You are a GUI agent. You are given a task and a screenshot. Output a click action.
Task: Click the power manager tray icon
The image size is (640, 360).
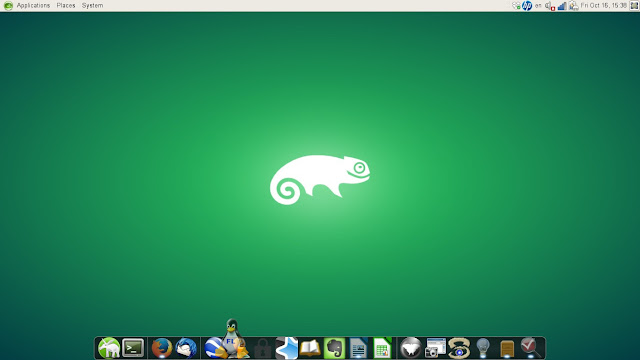pyautogui.click(x=573, y=6)
